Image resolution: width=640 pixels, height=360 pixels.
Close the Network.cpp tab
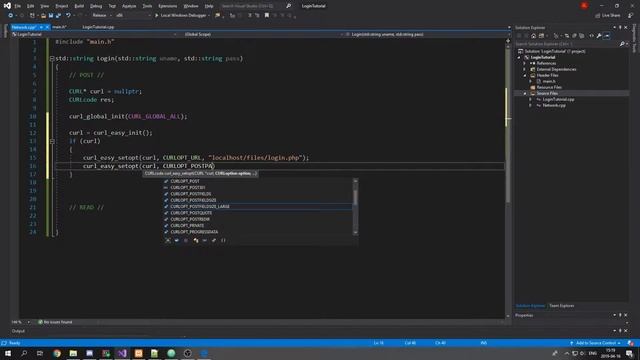pyautogui.click(x=47, y=27)
